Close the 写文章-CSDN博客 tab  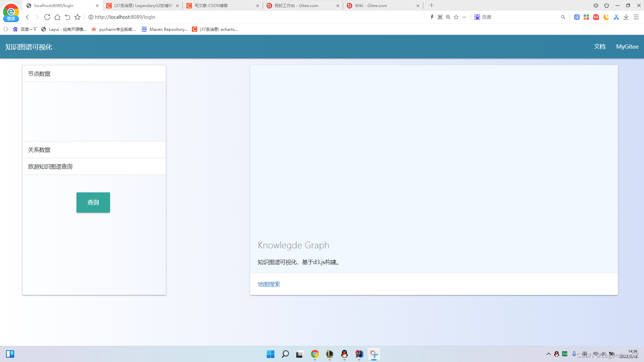[258, 6]
